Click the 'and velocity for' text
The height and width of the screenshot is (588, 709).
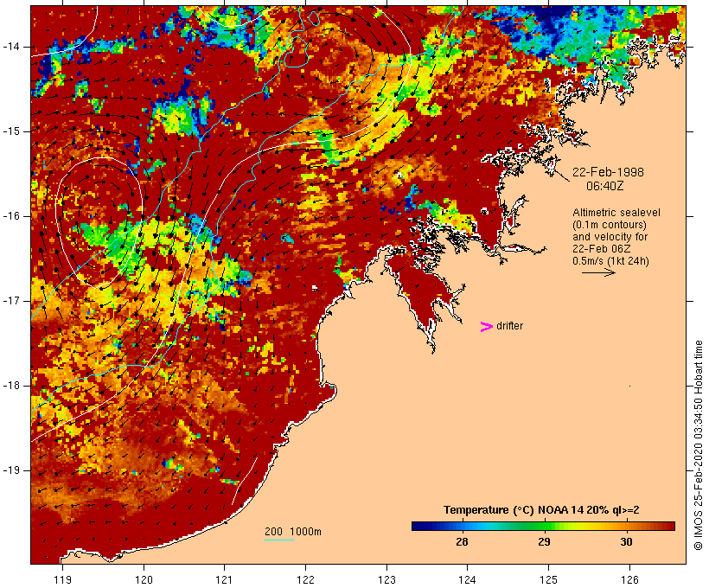[x=610, y=237]
